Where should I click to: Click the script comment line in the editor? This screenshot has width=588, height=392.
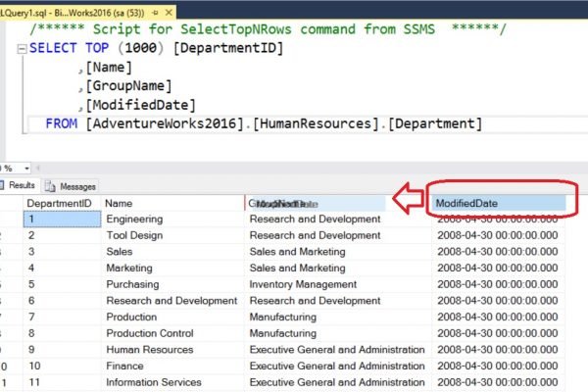268,29
